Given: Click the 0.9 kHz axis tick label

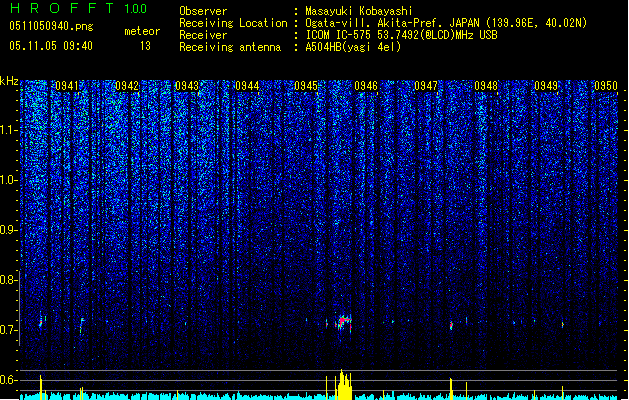Looking at the screenshot, I should [8, 230].
